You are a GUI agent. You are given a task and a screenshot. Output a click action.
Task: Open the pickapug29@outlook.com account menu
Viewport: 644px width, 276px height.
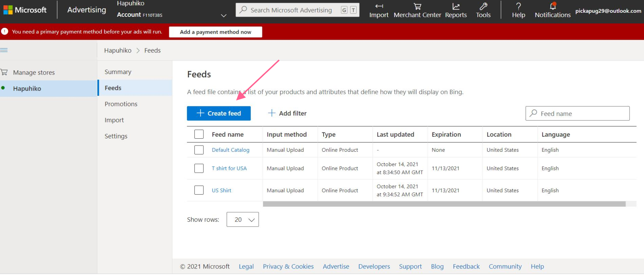[608, 11]
